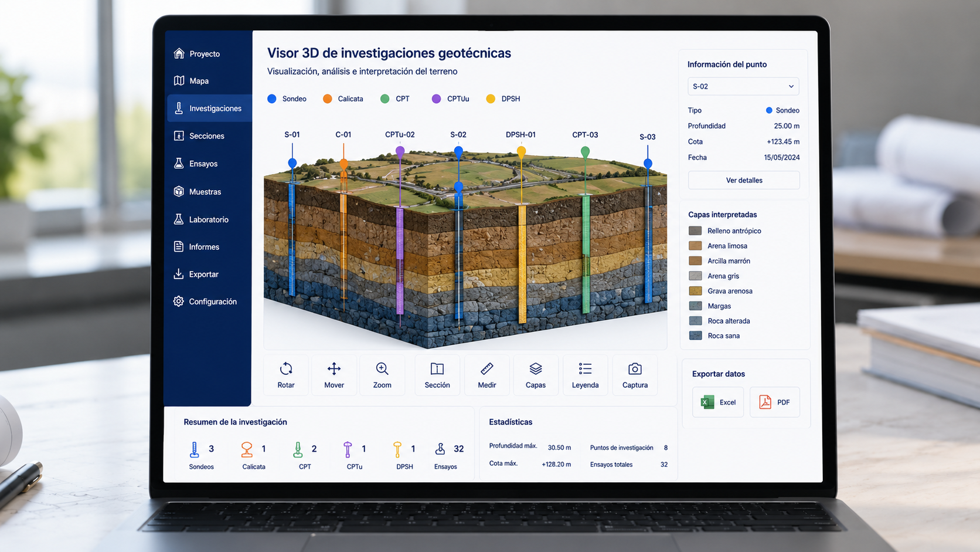
Task: Select the Medir ruler tool
Action: [x=486, y=375]
